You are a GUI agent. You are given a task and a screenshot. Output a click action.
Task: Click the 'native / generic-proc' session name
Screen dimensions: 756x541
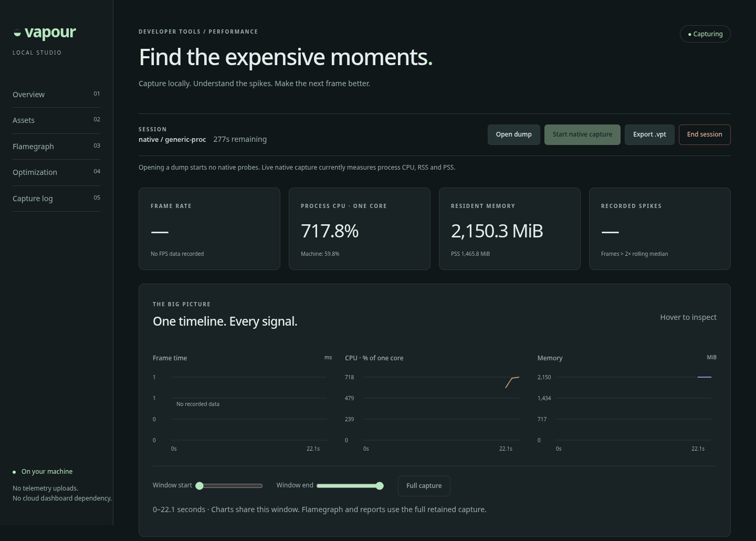click(x=172, y=139)
